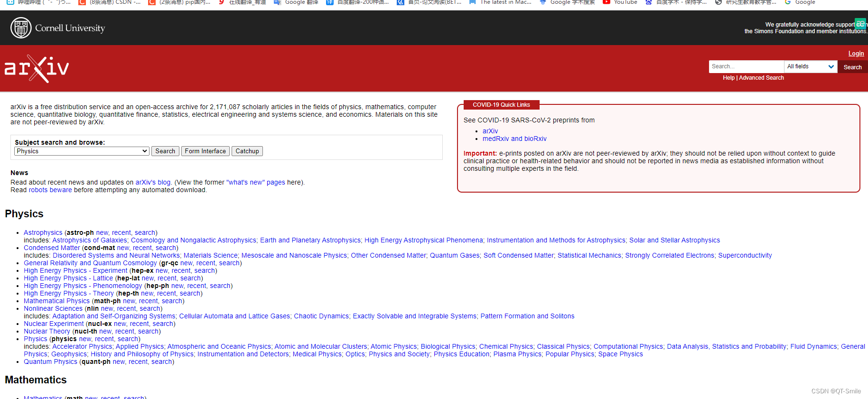
Task: Open the Login link
Action: coord(856,53)
